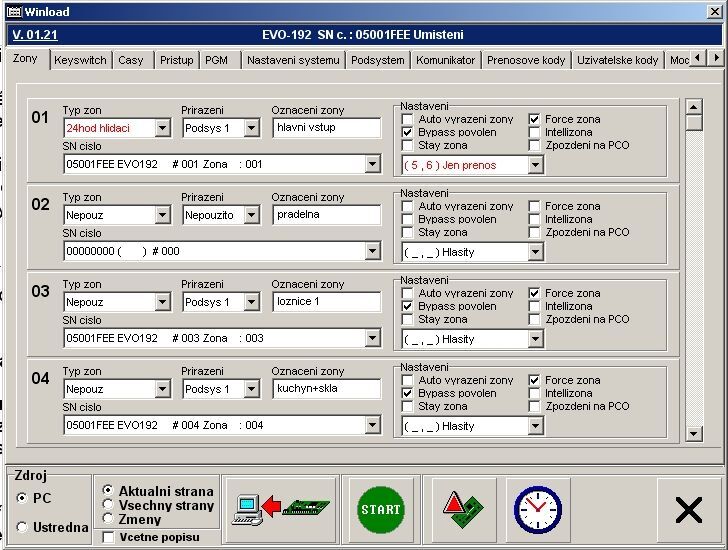Viewport: 728px width, 550px height.
Task: Click the Winload title bar icon
Action: click(x=12, y=11)
